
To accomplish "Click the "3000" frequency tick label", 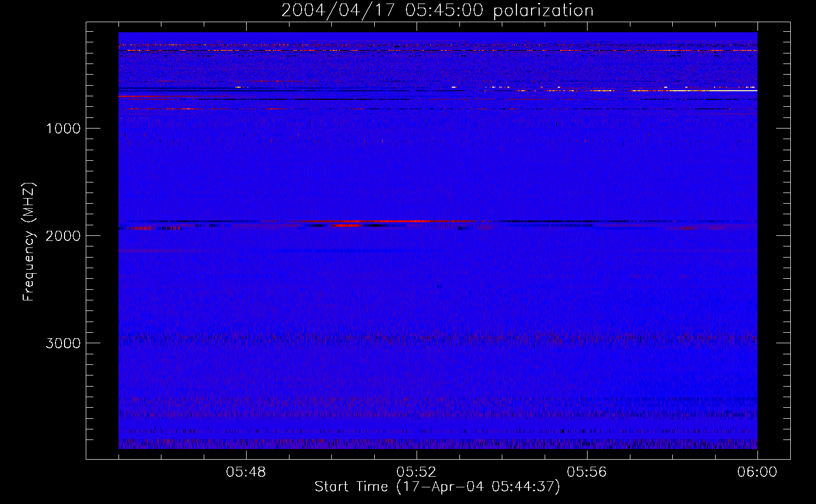I will click(x=63, y=343).
